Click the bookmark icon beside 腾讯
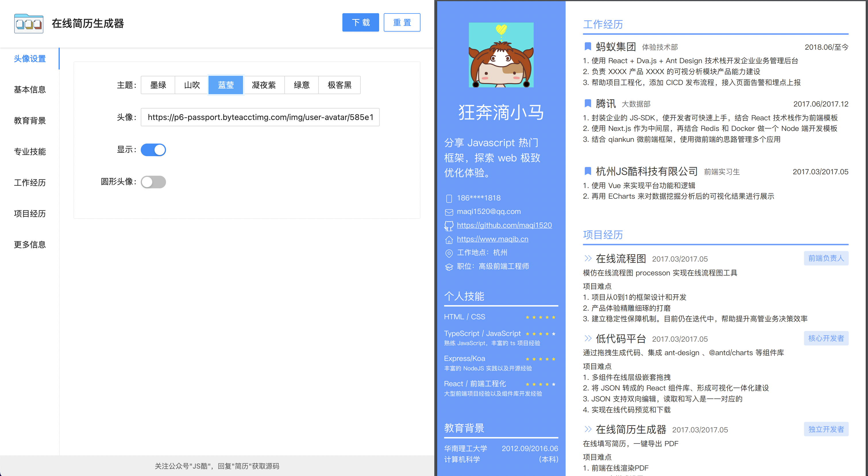Image resolution: width=868 pixels, height=476 pixels. click(588, 103)
